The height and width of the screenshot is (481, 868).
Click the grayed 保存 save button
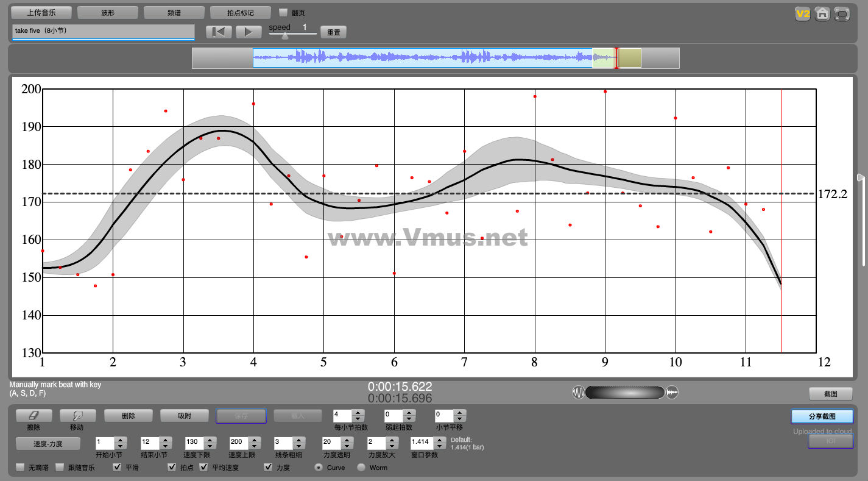pos(241,416)
